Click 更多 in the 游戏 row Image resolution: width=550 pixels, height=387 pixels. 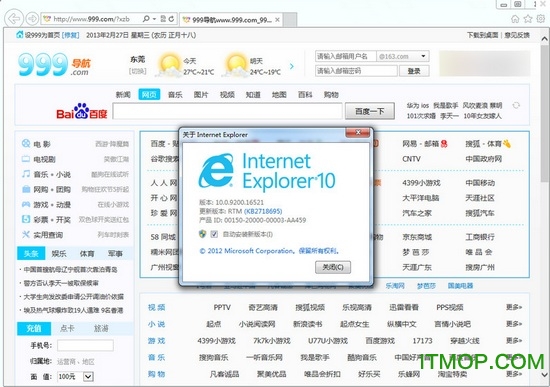(x=514, y=340)
